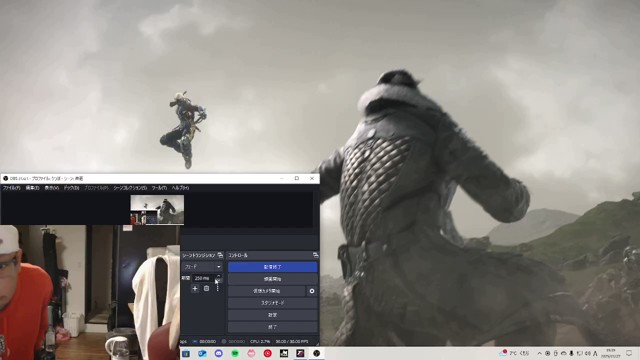
Task: Increase transition duration with up arrow
Action: pos(219,276)
